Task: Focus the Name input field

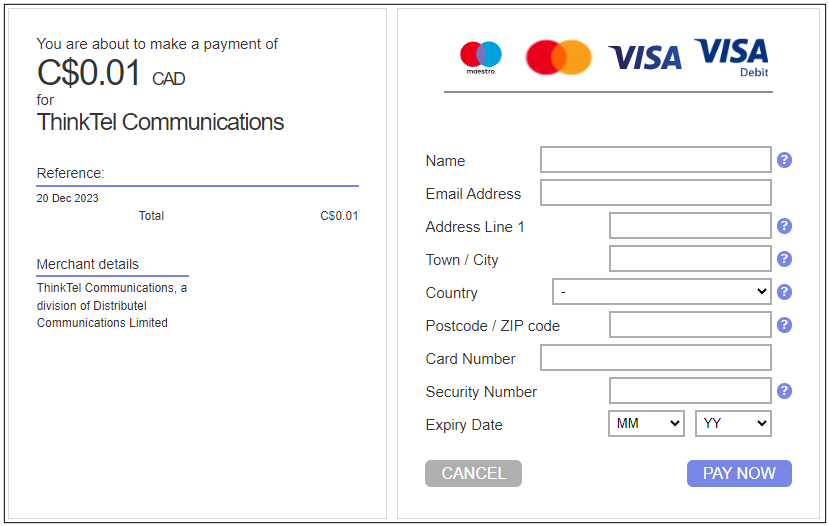Action: click(x=656, y=160)
